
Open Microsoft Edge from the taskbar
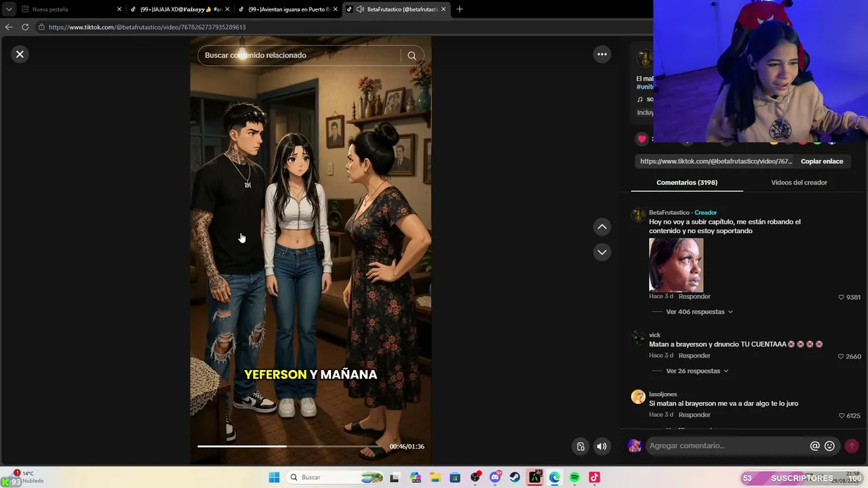click(x=555, y=477)
